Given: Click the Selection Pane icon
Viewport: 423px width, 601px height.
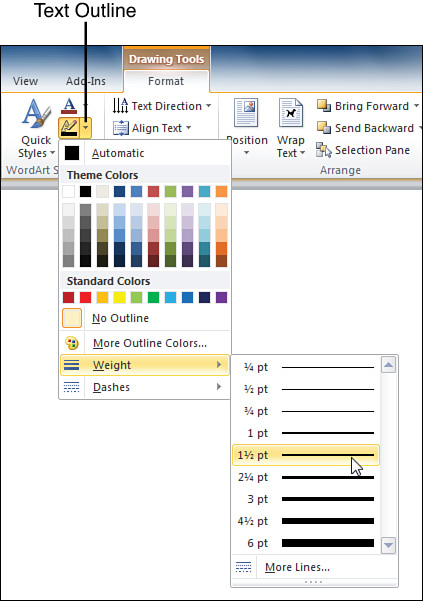Looking at the screenshot, I should coord(324,150).
